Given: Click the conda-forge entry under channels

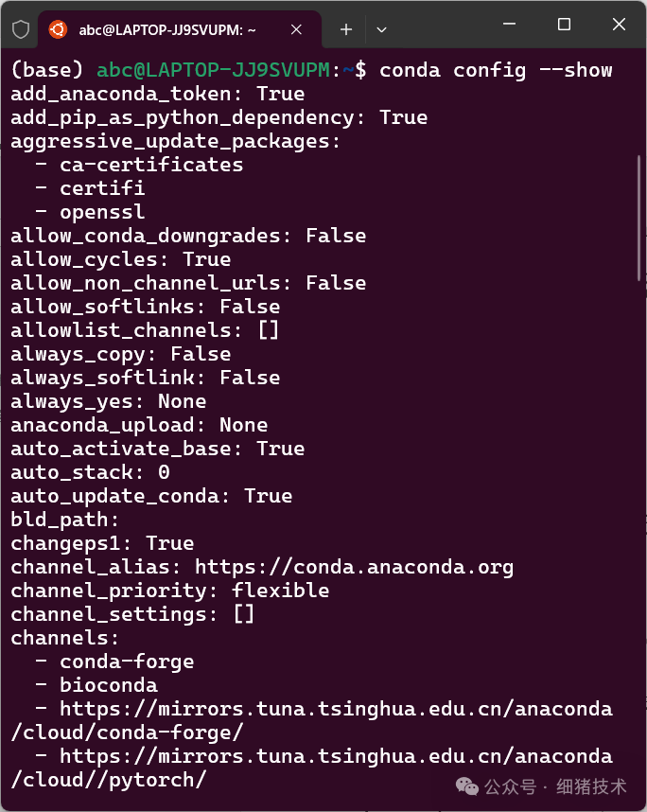Looking at the screenshot, I should (126, 662).
